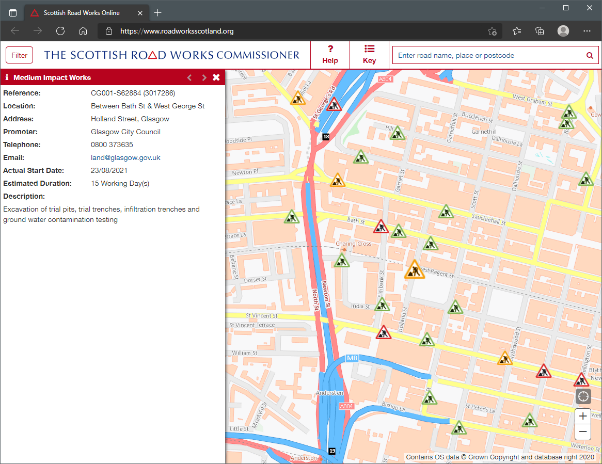Select amber roadworks marker near Newton Pl junction

point(337,180)
